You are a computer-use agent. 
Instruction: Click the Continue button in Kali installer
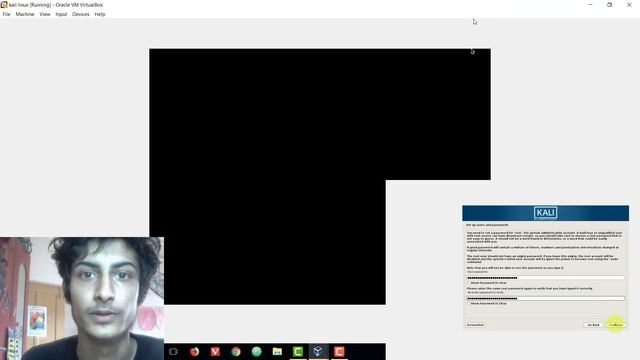pyautogui.click(x=616, y=325)
